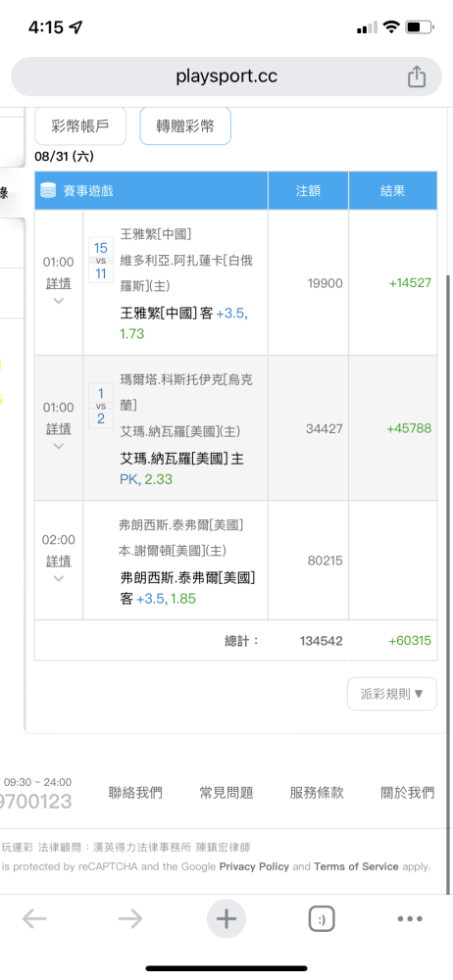Open 詳情 link for 02:00 match
This screenshot has height=980, width=453.
coord(58,561)
